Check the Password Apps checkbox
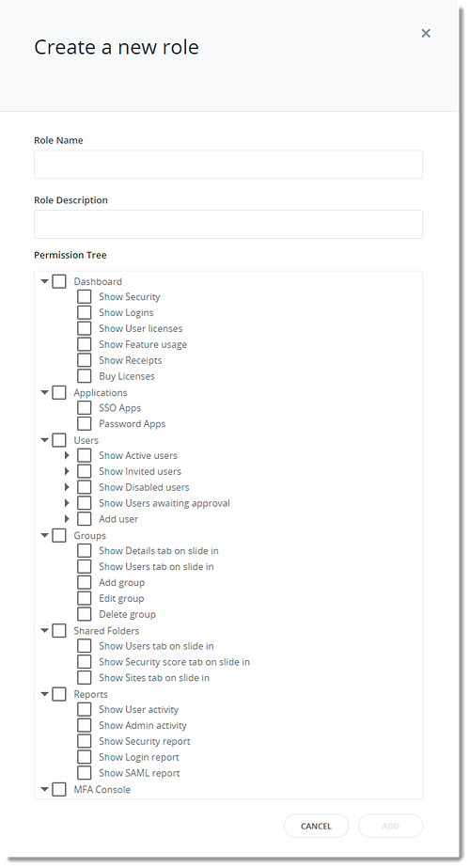 click(85, 423)
